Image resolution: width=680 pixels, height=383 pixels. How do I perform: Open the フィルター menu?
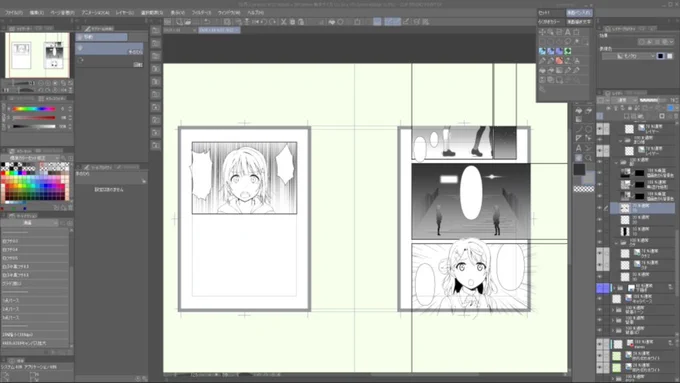[201, 13]
